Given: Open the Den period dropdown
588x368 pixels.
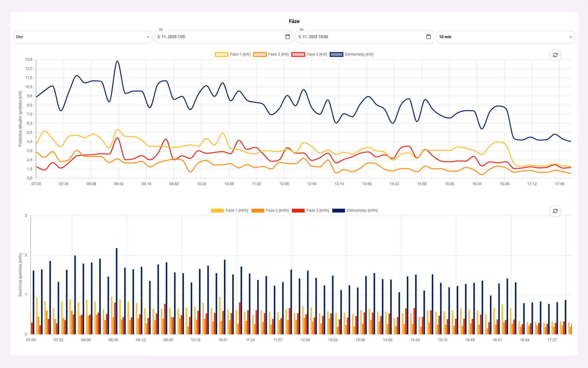Looking at the screenshot, I should [x=83, y=37].
